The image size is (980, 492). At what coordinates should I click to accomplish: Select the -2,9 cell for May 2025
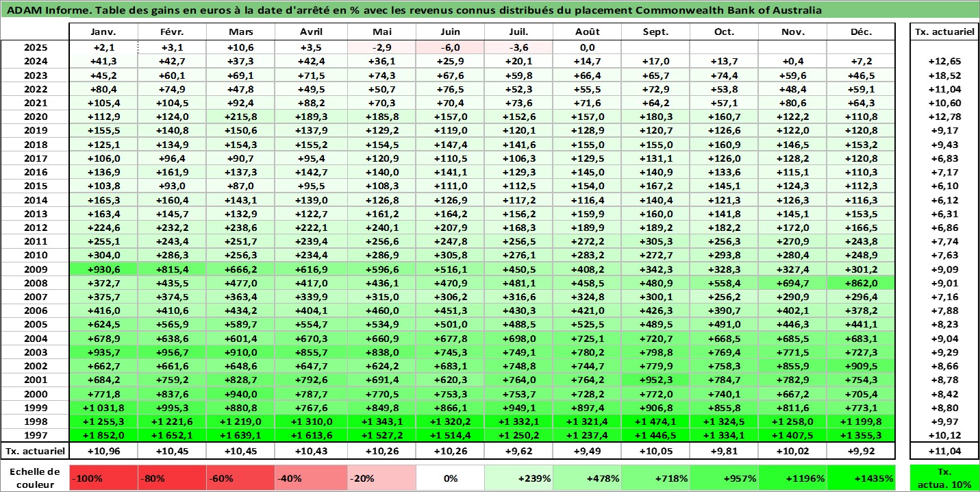pyautogui.click(x=381, y=47)
